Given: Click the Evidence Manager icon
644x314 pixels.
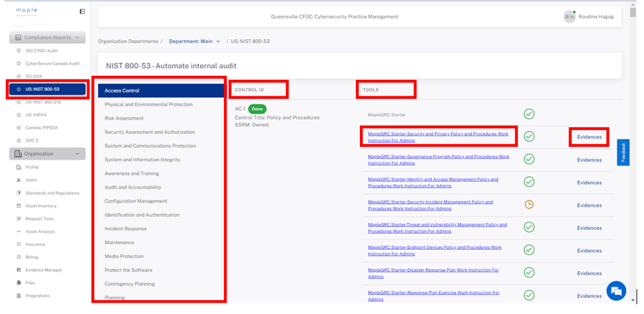Looking at the screenshot, I should (18, 270).
